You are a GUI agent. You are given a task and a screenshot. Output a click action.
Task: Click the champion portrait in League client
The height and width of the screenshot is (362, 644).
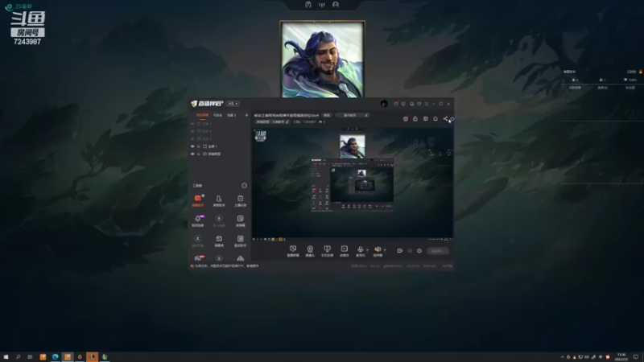pos(323,60)
